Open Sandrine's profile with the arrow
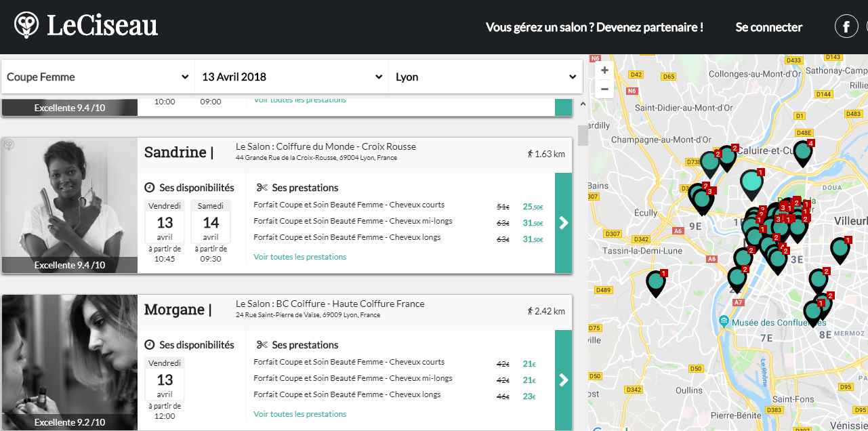Viewport: 868px width, 431px height. coord(563,223)
